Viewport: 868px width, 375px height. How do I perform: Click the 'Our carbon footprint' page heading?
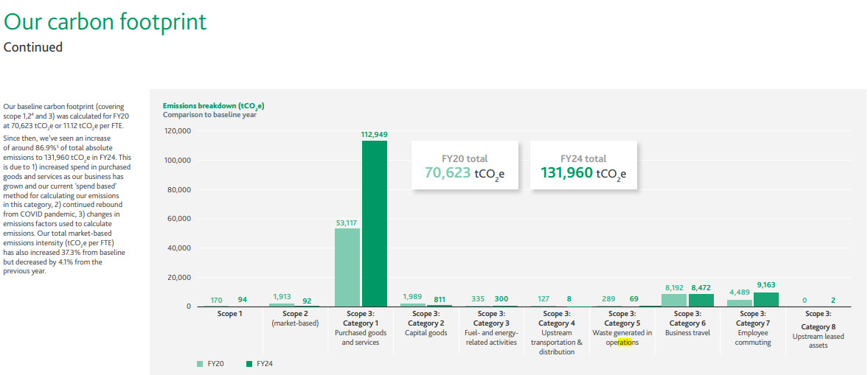(x=105, y=21)
